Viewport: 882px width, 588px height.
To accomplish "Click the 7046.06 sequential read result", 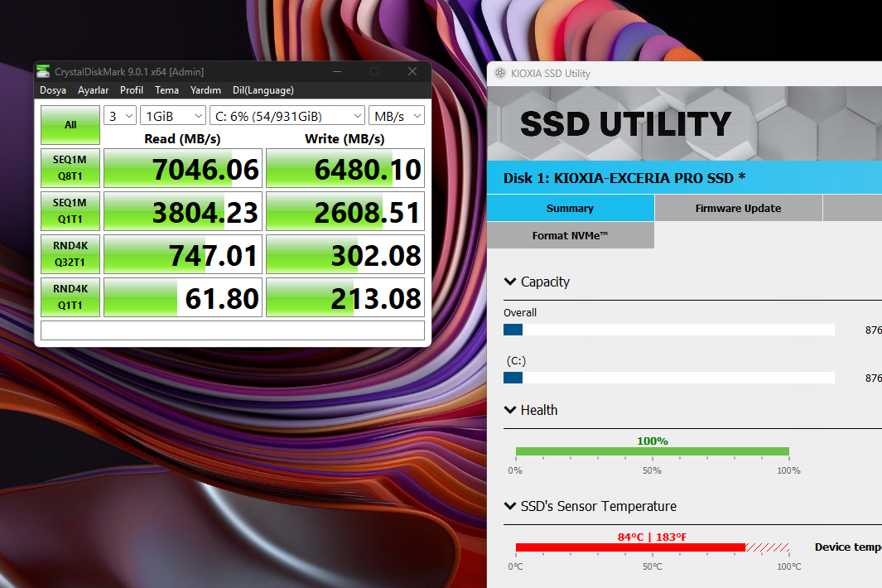I will 183,168.
